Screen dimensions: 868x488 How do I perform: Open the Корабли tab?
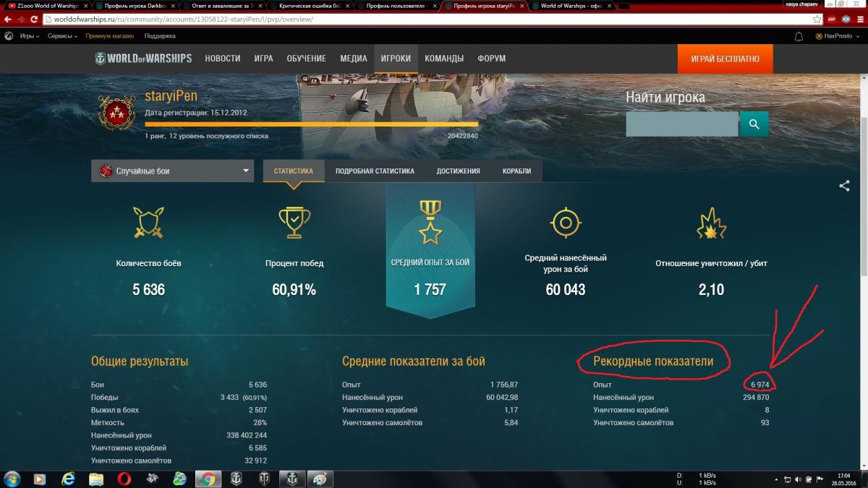click(516, 171)
